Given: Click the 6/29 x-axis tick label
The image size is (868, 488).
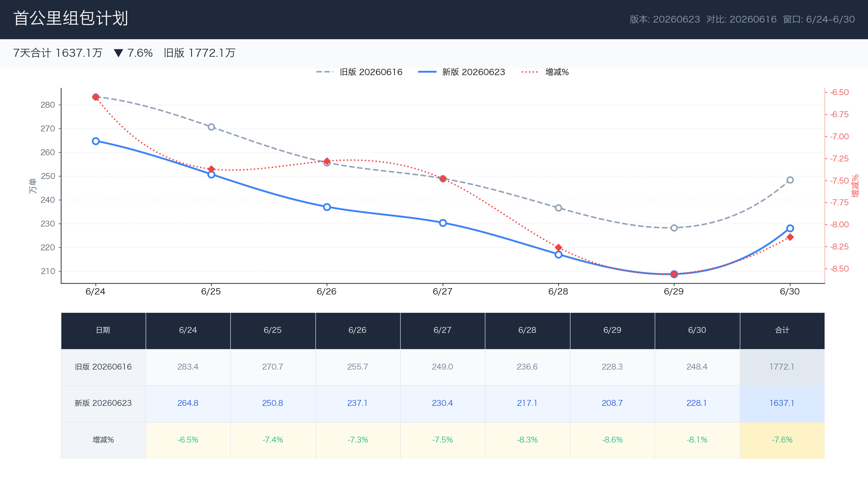Looking at the screenshot, I should point(674,292).
